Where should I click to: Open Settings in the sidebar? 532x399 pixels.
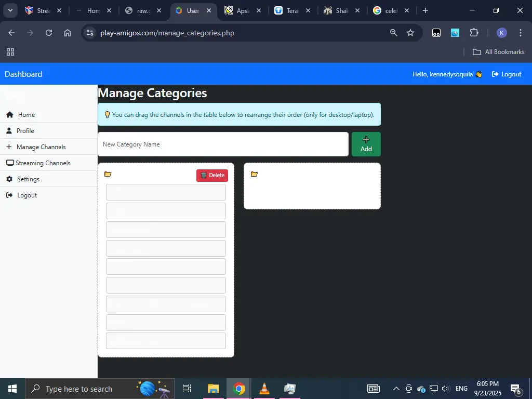tap(48, 179)
